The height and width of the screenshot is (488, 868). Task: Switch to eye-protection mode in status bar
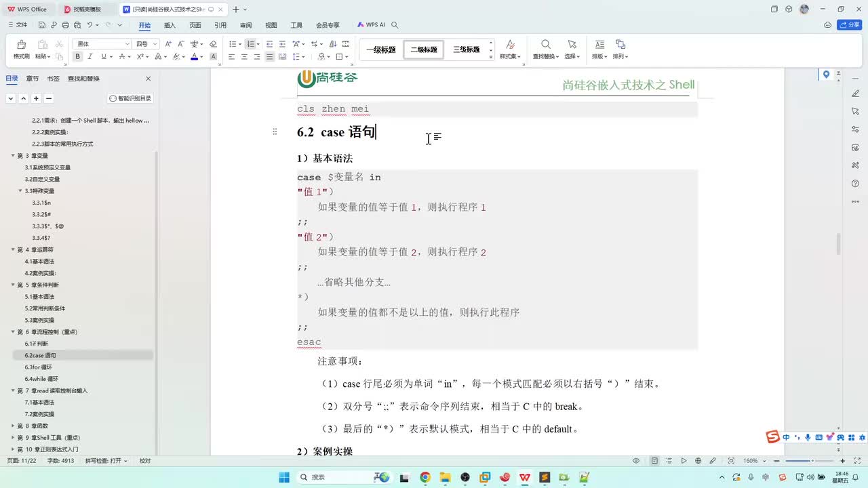click(636, 461)
